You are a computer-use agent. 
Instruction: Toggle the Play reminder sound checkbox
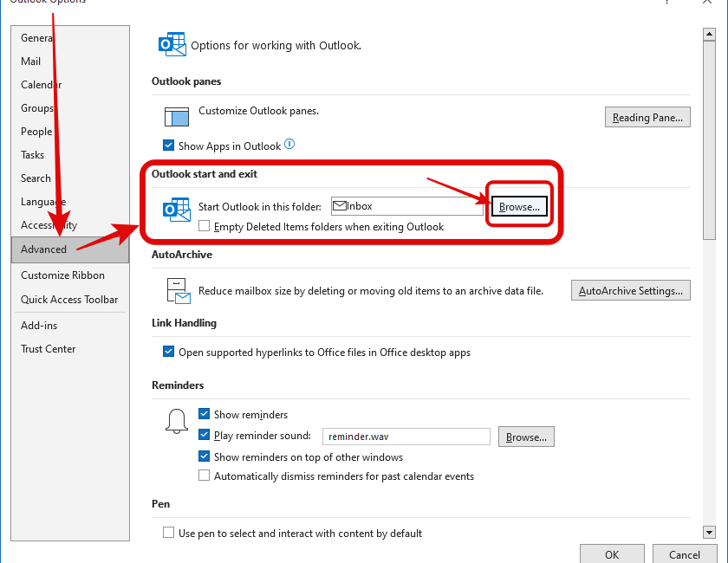[204, 435]
